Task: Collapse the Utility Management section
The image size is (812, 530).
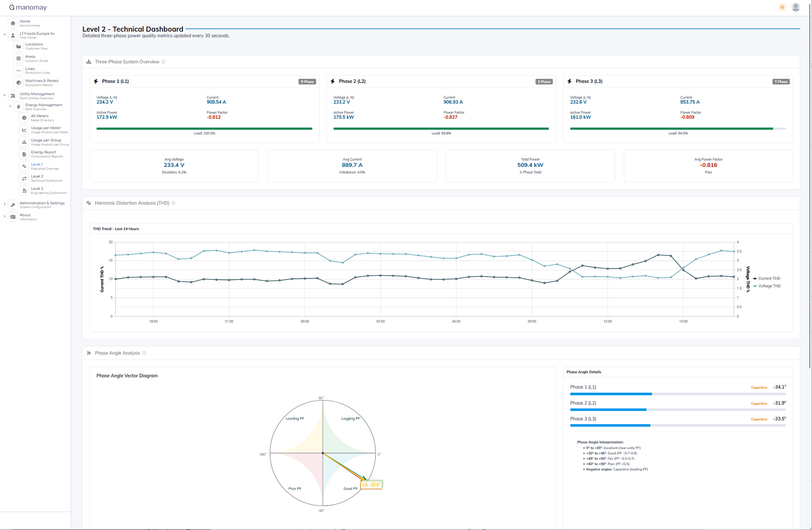Action: [5, 95]
